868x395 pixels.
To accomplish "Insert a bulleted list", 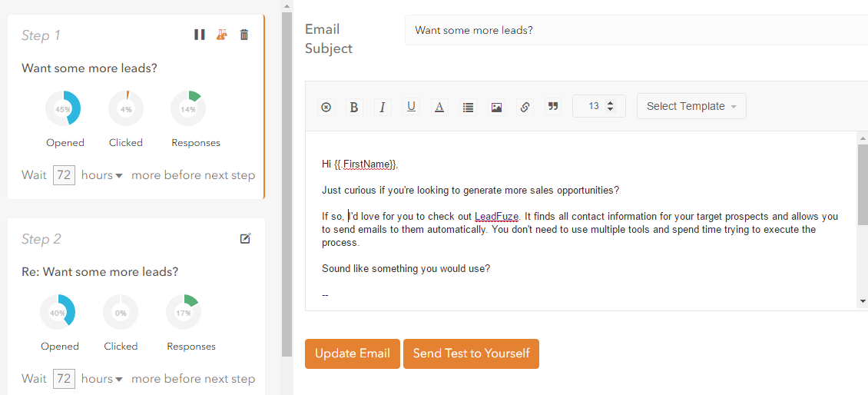I will pos(469,107).
